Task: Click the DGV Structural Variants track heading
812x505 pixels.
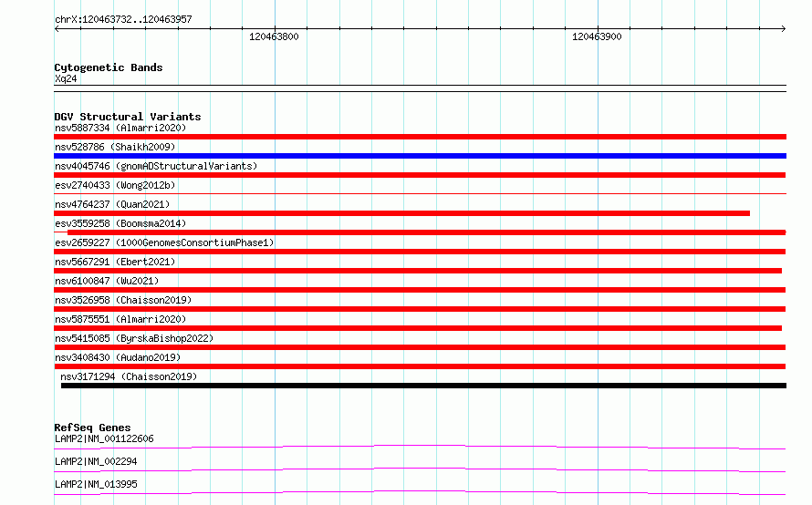Action: click(x=128, y=117)
